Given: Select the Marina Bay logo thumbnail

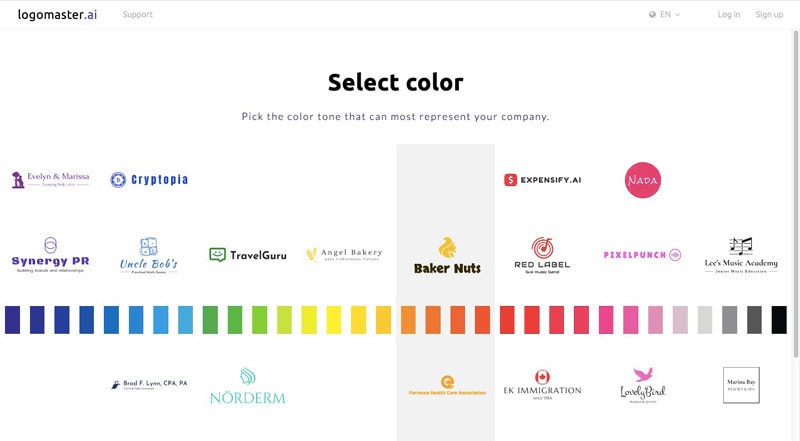Looking at the screenshot, I should pyautogui.click(x=741, y=385).
